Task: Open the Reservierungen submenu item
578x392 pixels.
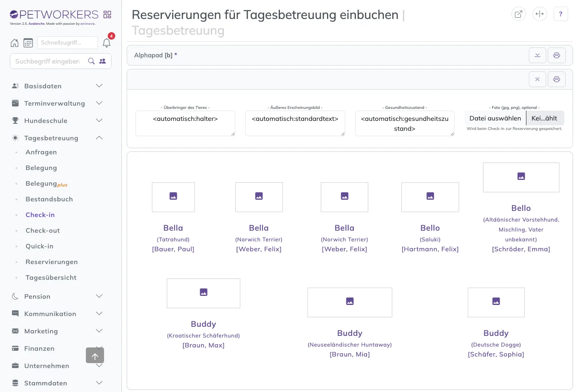Action: 52,262
